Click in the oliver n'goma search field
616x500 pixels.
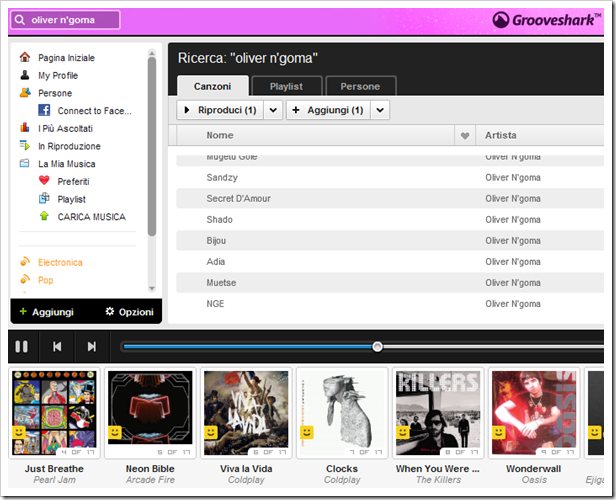click(66, 20)
